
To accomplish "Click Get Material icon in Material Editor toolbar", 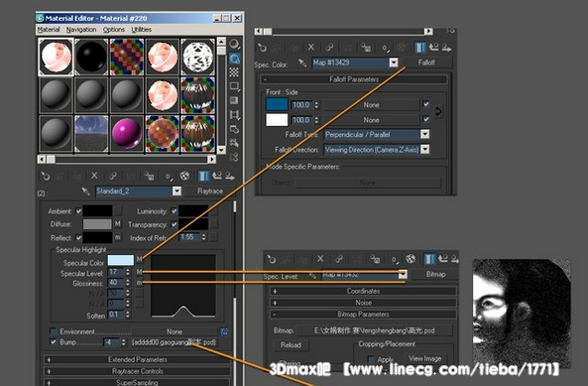I will [x=45, y=176].
